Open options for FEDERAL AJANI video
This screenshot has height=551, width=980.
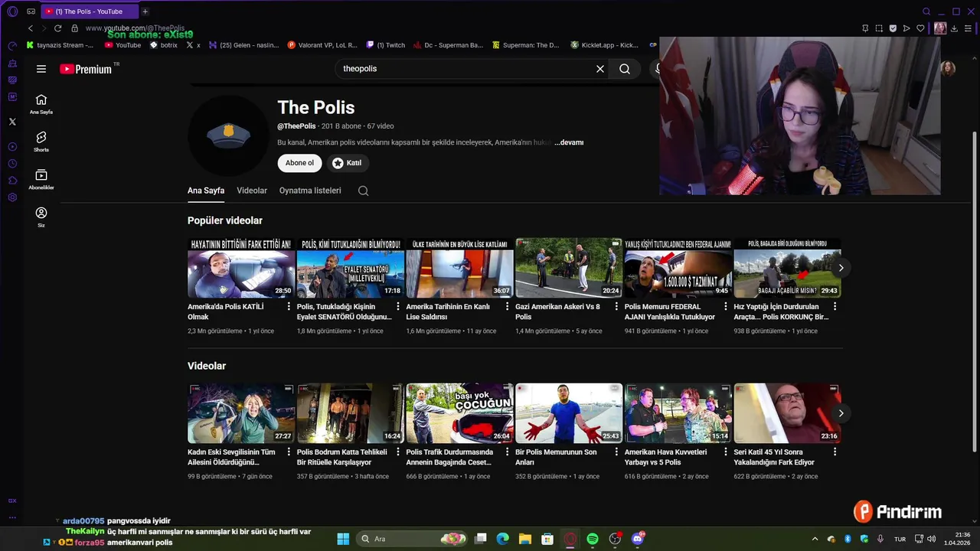[x=726, y=307]
